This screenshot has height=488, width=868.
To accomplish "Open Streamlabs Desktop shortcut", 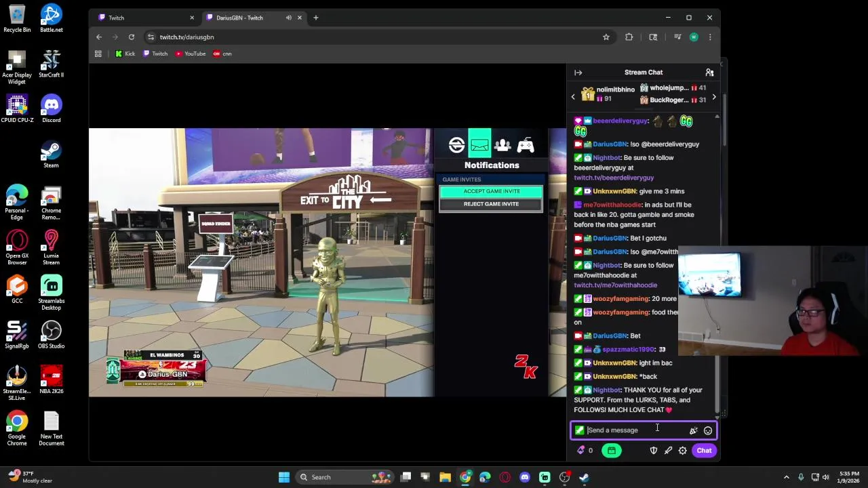I will (x=51, y=293).
